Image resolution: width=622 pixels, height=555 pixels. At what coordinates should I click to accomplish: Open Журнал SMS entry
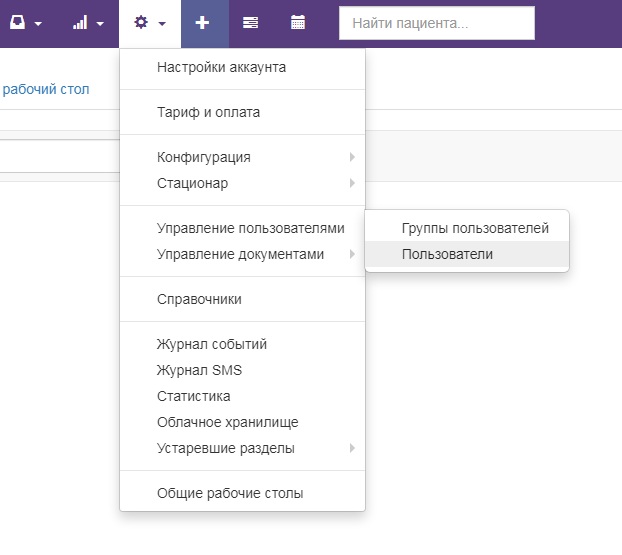click(242, 370)
